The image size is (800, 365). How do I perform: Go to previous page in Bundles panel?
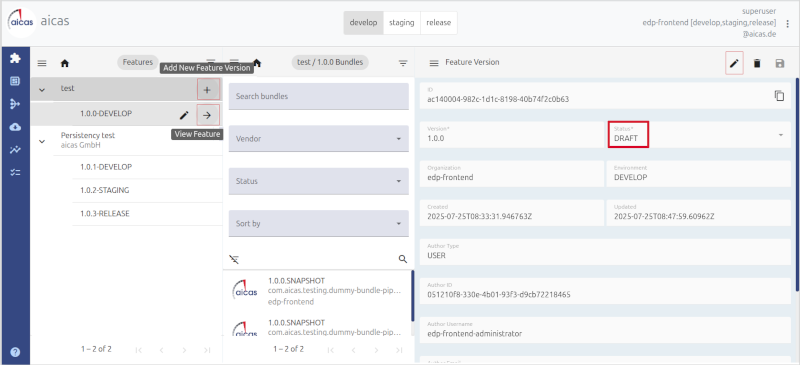354,350
